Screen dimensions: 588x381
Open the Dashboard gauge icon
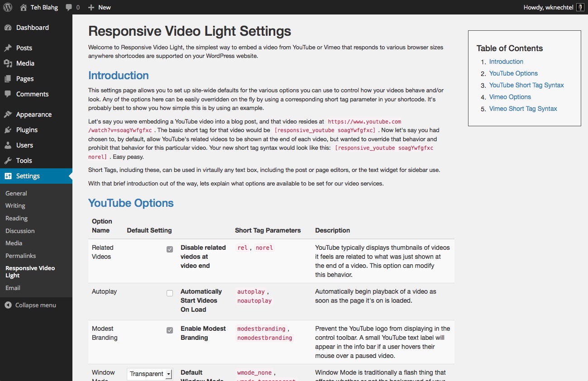pos(8,28)
